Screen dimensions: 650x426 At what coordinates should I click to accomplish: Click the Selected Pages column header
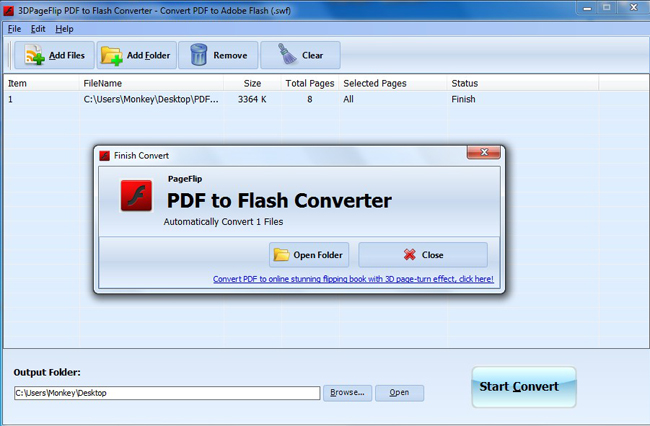tap(393, 83)
